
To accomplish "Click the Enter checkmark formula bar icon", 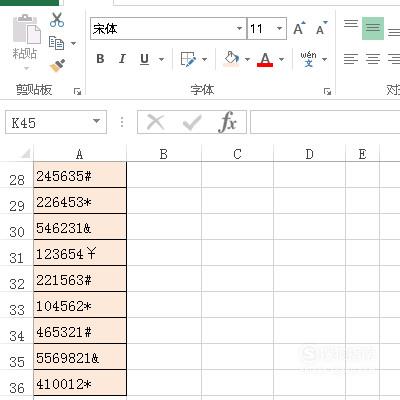I will (x=192, y=123).
